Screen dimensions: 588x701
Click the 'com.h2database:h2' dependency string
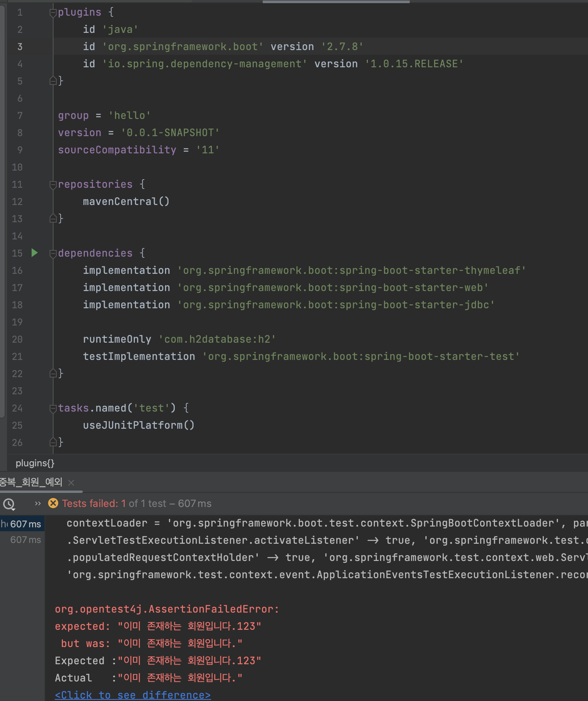217,339
